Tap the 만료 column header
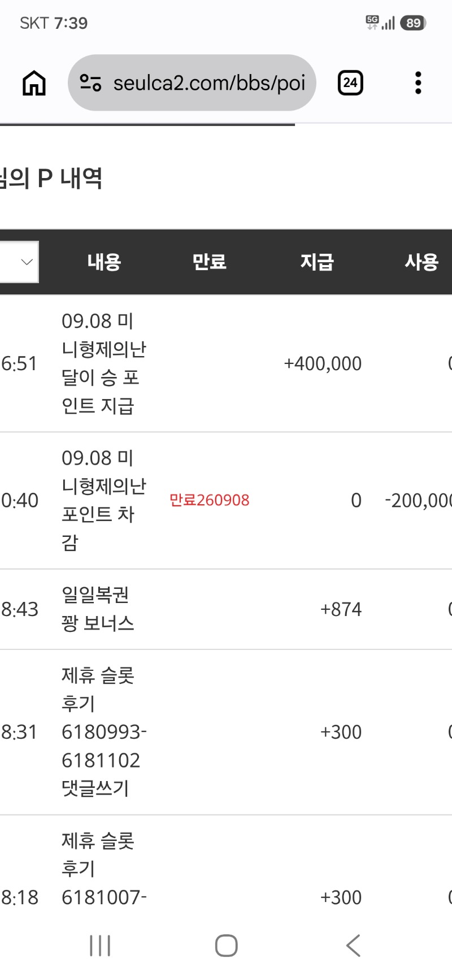This screenshot has height=980, width=452. click(x=209, y=262)
